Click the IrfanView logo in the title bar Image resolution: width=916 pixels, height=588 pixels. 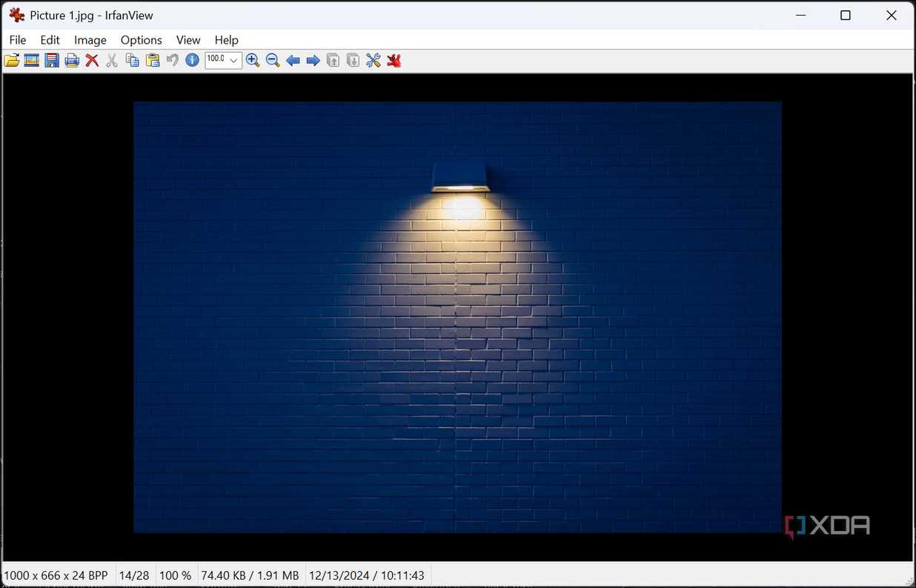pyautogui.click(x=16, y=15)
